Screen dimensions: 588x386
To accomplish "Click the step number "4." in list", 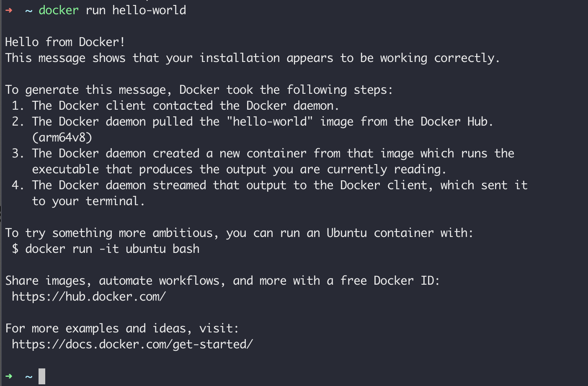I will click(x=18, y=185).
